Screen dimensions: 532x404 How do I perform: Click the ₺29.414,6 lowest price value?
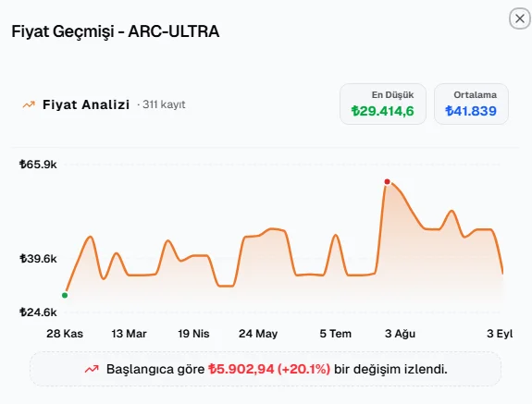pos(383,111)
